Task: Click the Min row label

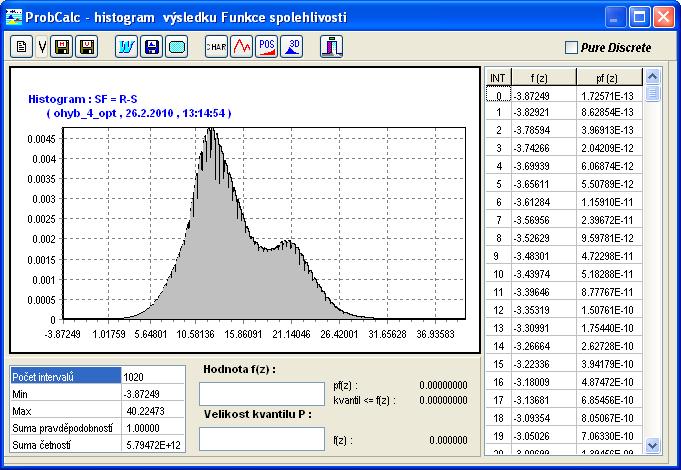Action: click(66, 394)
